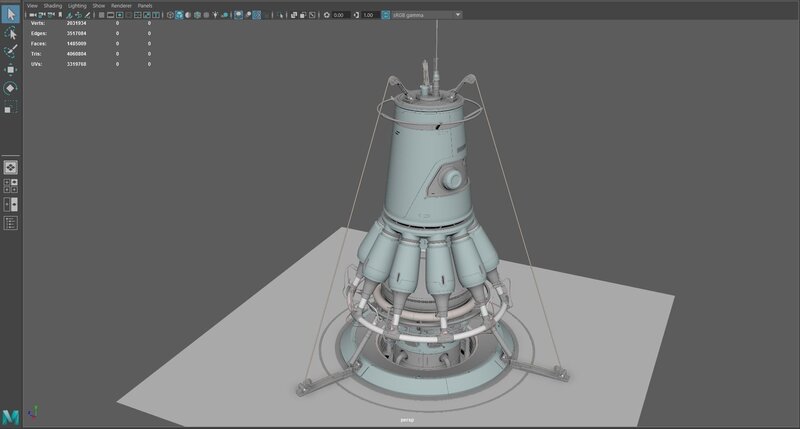Screen dimensions: 800x429
Task: Toggle the exposure control icon
Action: pyautogui.click(x=326, y=15)
